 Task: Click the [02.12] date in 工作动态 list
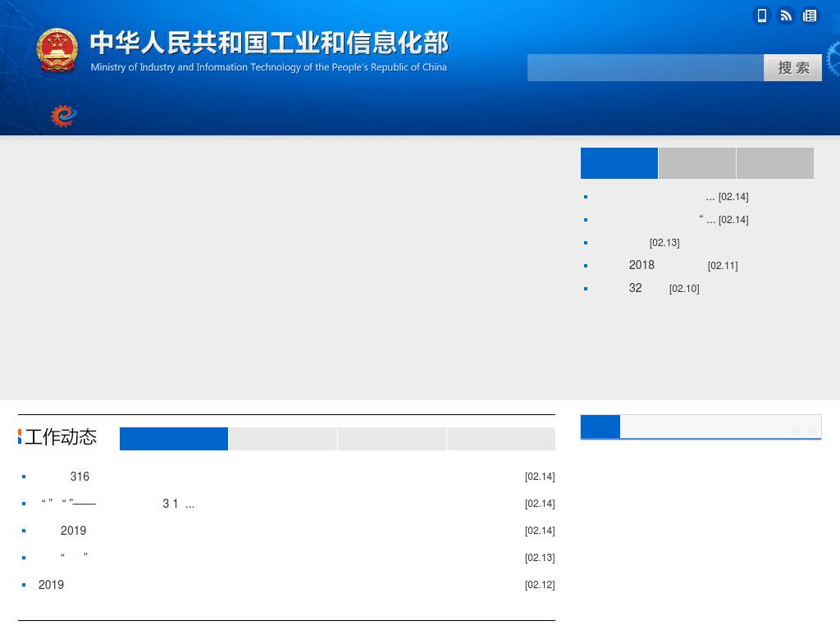(540, 584)
